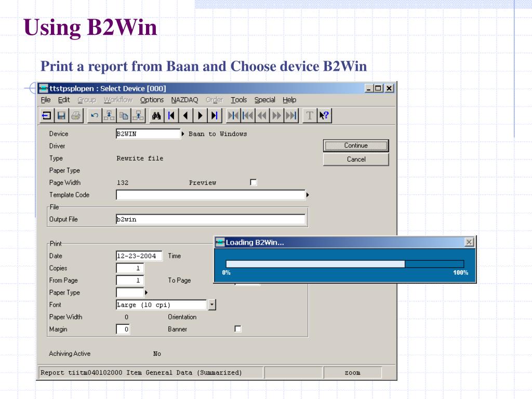
Task: Click the exit/close session toolbar icon
Action: (x=46, y=116)
